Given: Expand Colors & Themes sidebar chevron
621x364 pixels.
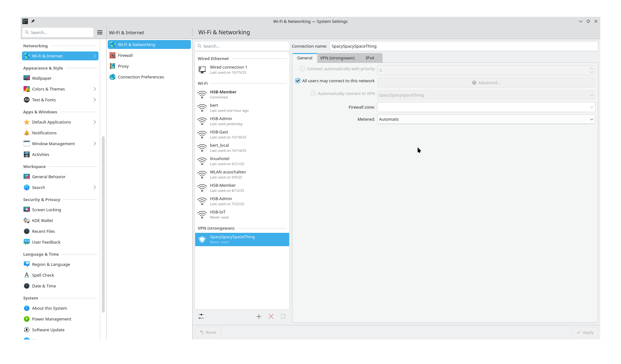Looking at the screenshot, I should pyautogui.click(x=95, y=89).
